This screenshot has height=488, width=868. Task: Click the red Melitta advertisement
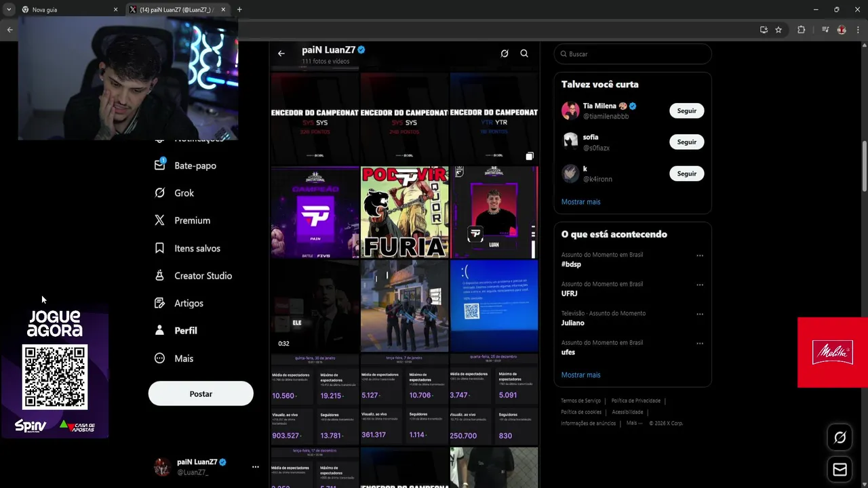pyautogui.click(x=833, y=352)
